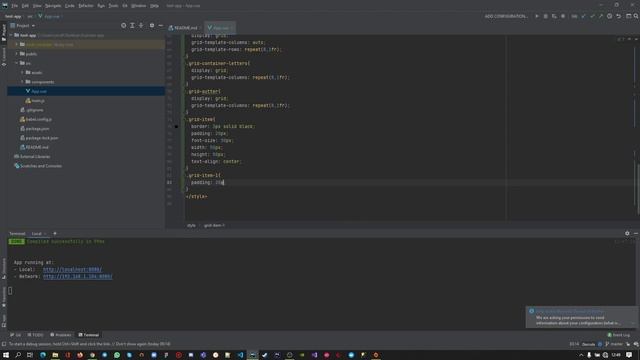640x360 pixels.
Task: Open the Event Log
Action: pyautogui.click(x=619, y=335)
